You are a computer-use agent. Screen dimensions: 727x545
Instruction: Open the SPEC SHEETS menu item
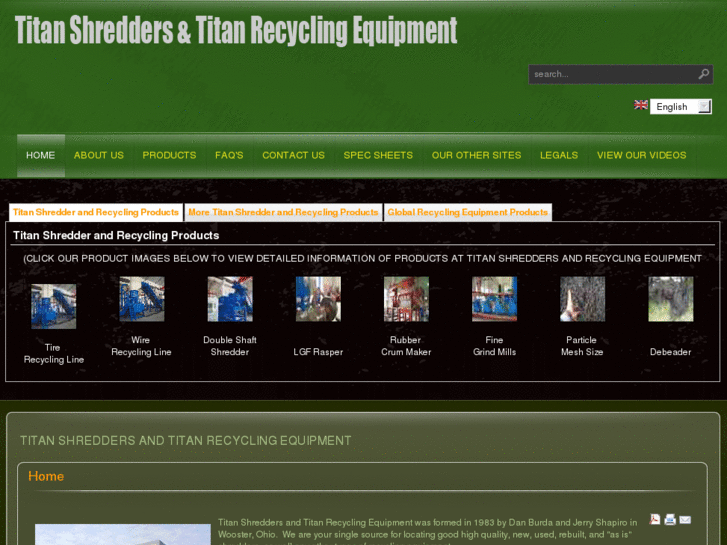coord(378,155)
